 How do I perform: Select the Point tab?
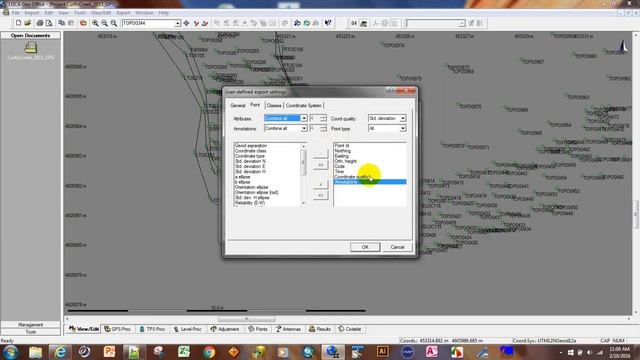[x=255, y=105]
